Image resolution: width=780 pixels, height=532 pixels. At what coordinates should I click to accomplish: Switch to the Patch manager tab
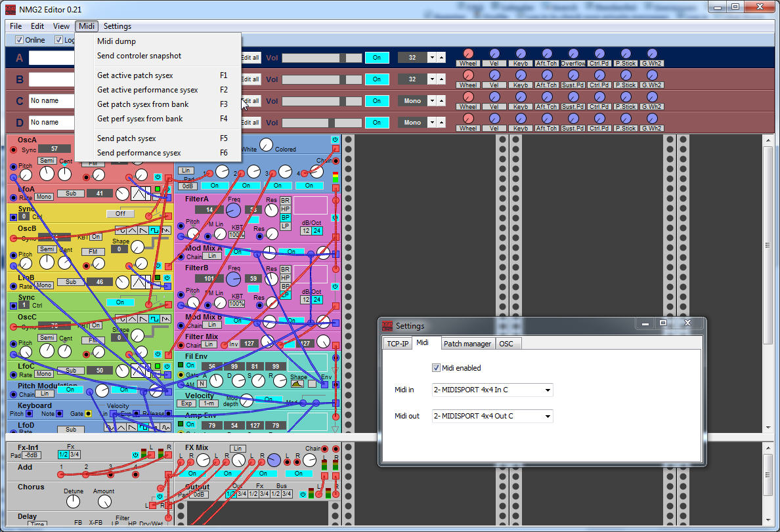(467, 344)
